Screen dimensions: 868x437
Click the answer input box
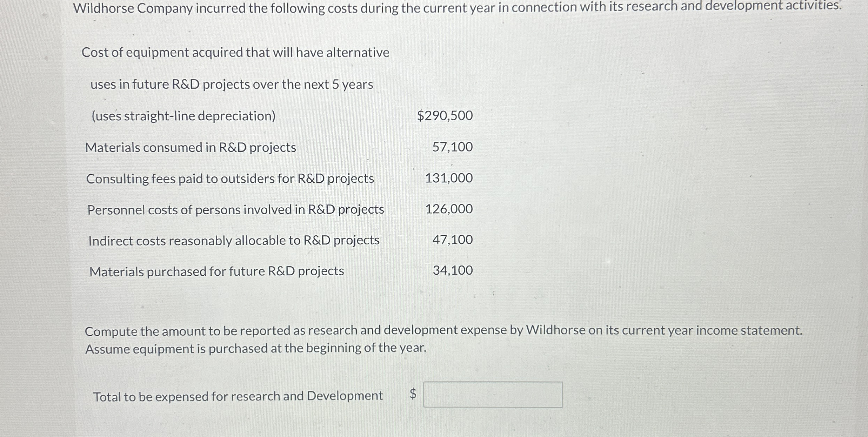[492, 395]
